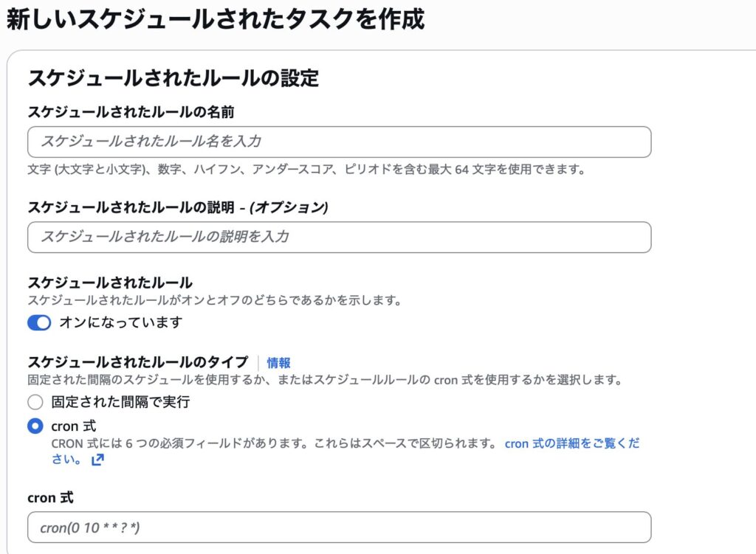Click the 64-character limit helper text
756x554 pixels.
point(306,170)
